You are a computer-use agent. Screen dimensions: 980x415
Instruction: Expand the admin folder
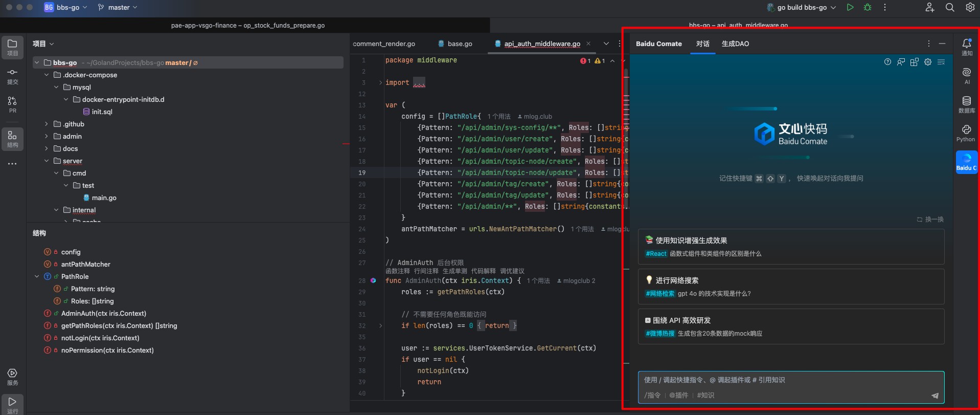[47, 136]
